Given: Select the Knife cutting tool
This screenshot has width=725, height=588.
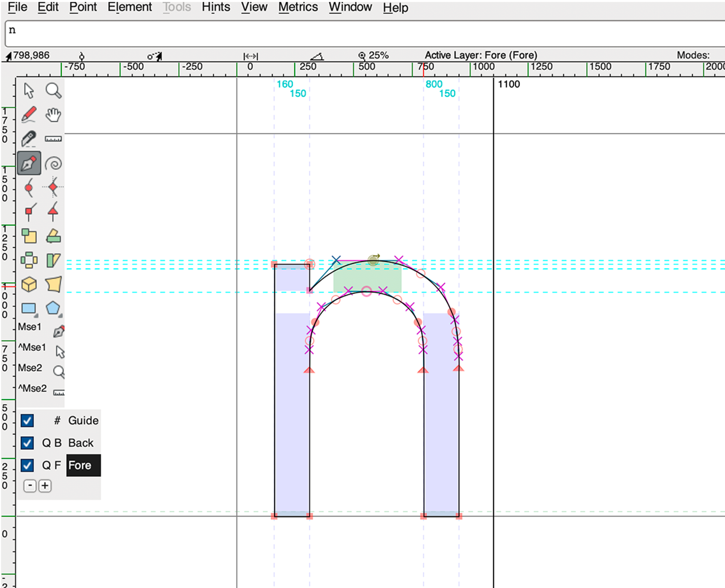Looking at the screenshot, I should point(29,139).
